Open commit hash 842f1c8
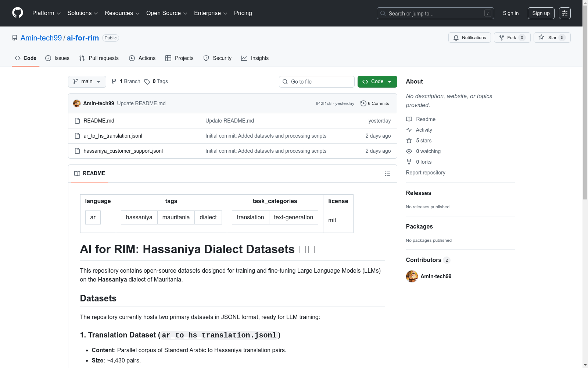Screen dimensions: 588x368 point(323,103)
